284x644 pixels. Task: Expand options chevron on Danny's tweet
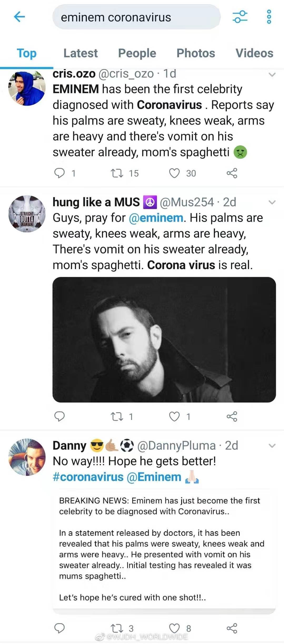pyautogui.click(x=272, y=446)
